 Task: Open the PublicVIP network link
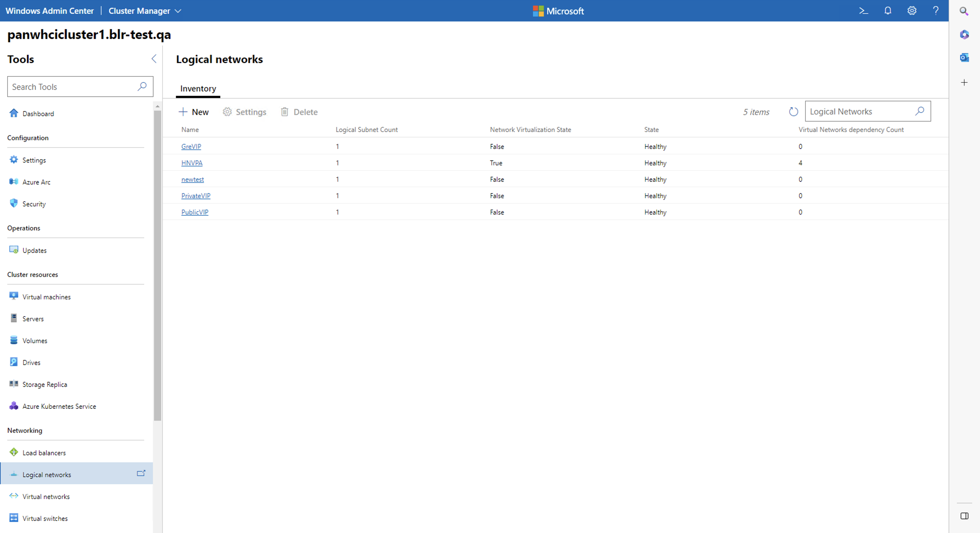pos(194,212)
